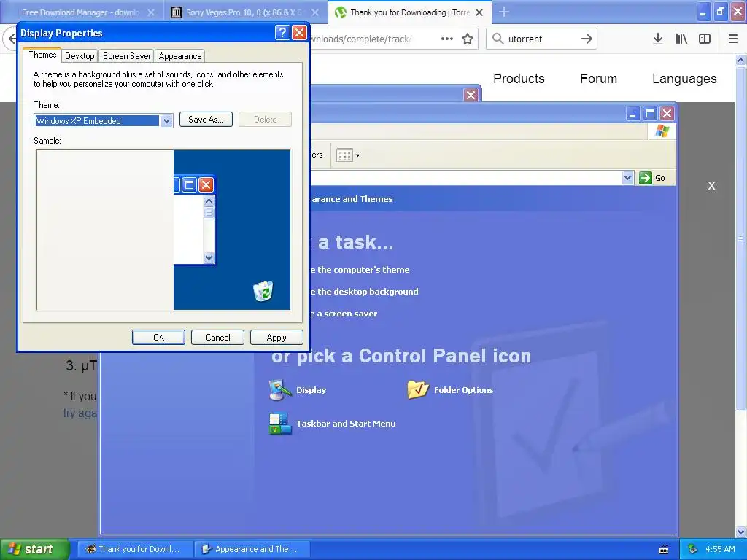Click the browser page scrollbar down arrow
The image size is (747, 560).
(x=741, y=532)
